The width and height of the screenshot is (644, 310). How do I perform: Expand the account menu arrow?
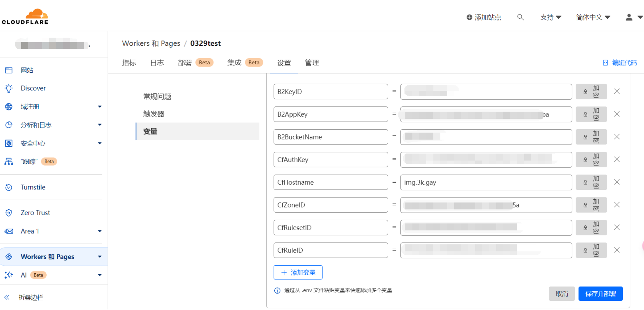coord(640,17)
